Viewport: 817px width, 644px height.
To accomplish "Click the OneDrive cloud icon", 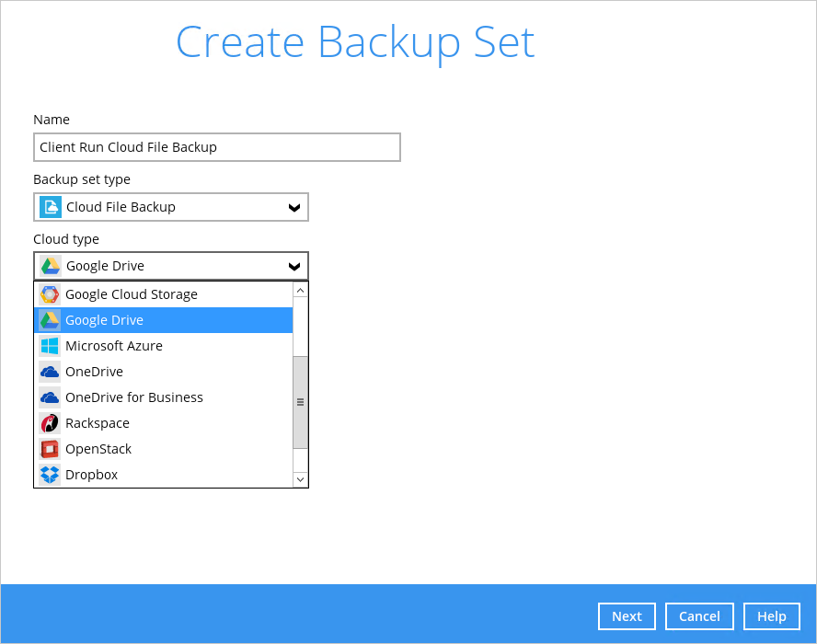I will tap(50, 372).
